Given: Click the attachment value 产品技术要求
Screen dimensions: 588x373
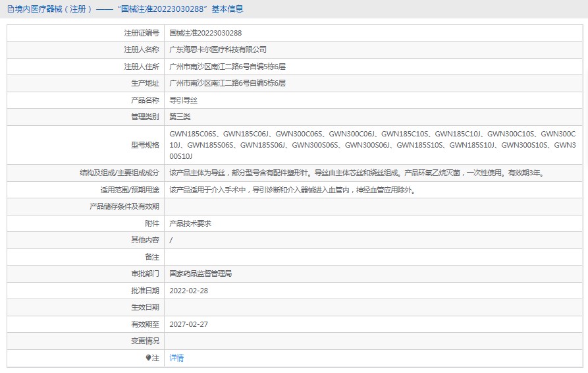Looking at the screenshot, I should tap(190, 223).
